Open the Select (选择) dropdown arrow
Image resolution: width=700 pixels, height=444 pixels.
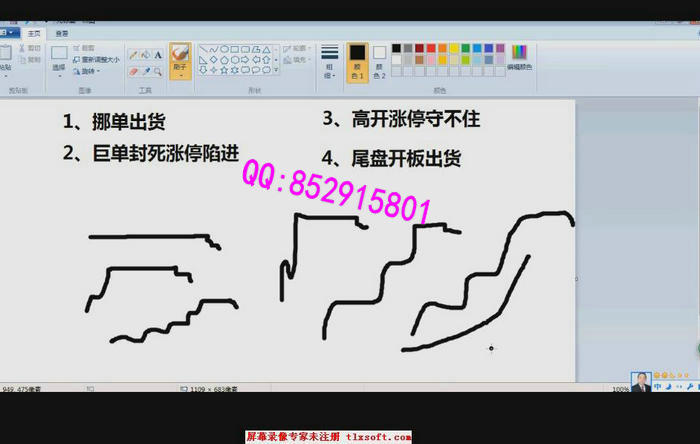pyautogui.click(x=59, y=74)
